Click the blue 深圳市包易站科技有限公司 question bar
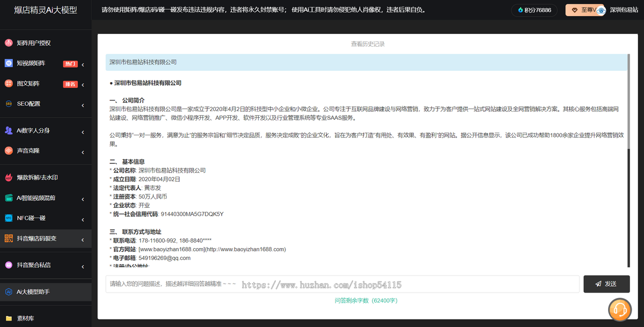The height and width of the screenshot is (327, 644). click(x=367, y=62)
